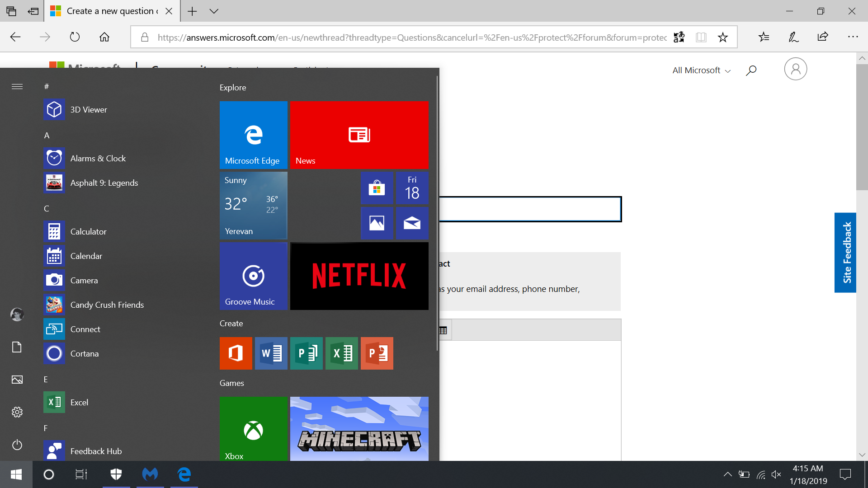Open Malwarebytes on taskbar

[150, 474]
